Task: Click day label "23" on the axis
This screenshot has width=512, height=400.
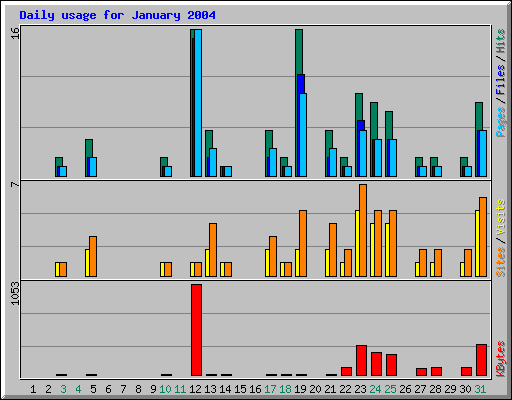Action: [361, 389]
